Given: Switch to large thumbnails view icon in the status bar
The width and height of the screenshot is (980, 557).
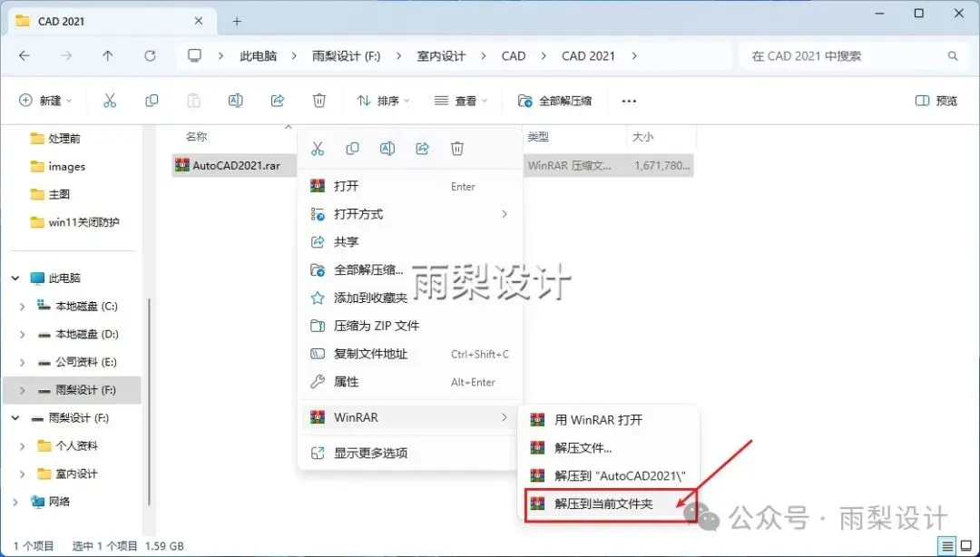Looking at the screenshot, I should 965,545.
